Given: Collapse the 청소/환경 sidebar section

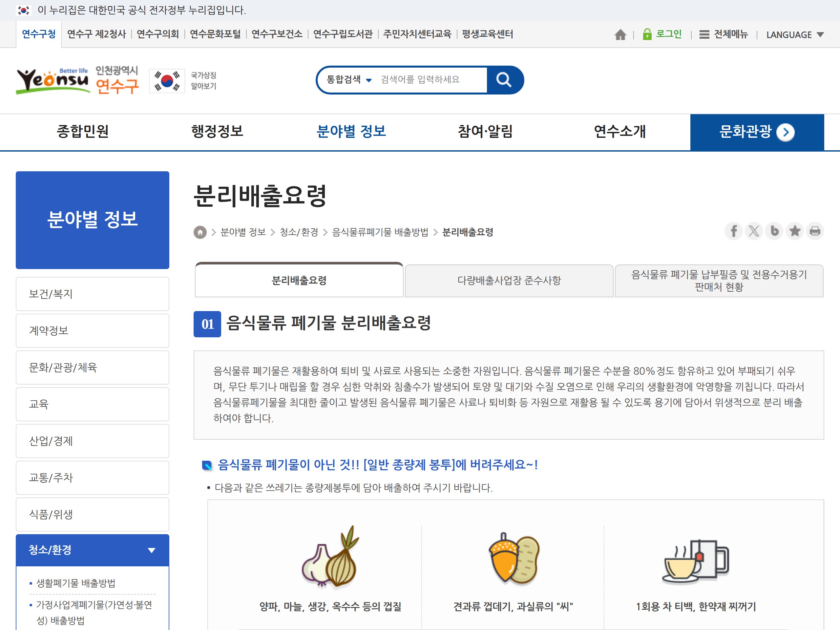Looking at the screenshot, I should (92, 550).
